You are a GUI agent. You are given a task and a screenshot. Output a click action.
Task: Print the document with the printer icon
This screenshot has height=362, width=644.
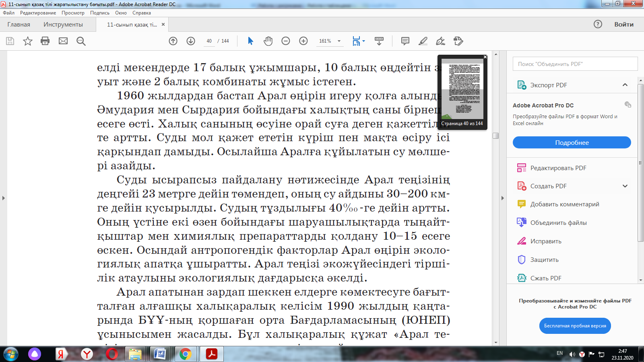(45, 41)
